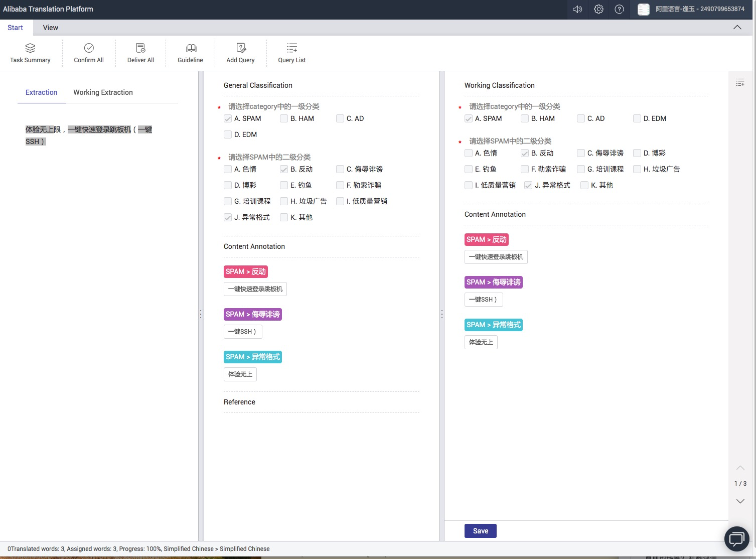Open settings gear icon in header
Viewport: 756px width, 559px height.
[598, 9]
